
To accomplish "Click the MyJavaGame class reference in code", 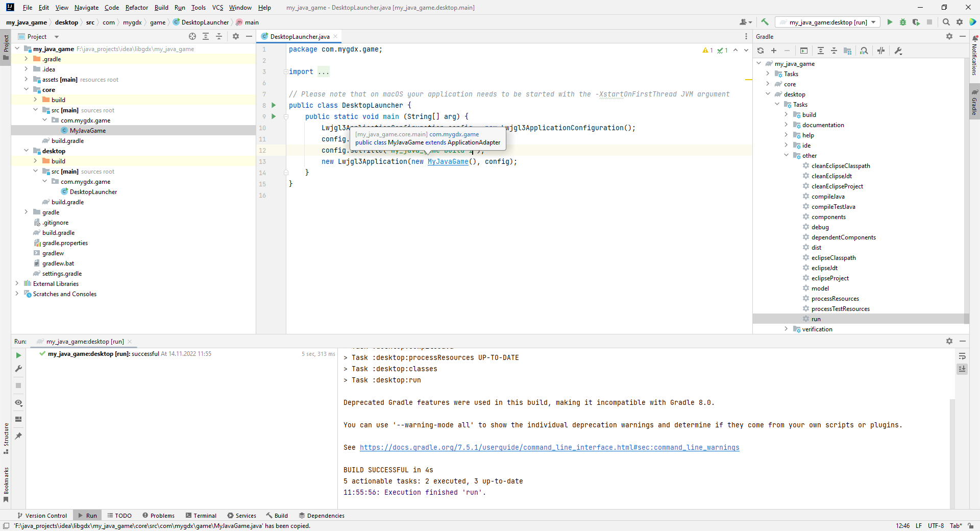I will (x=448, y=161).
